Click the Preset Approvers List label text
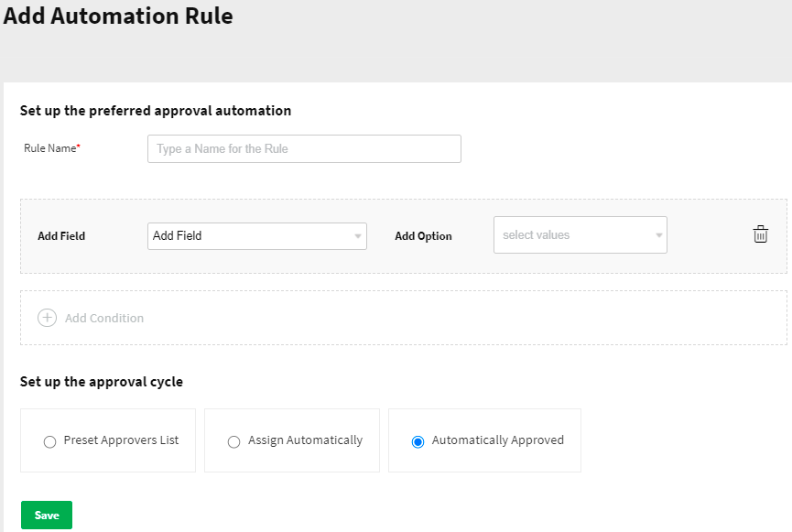Screen dimensions: 792x532 [121, 440]
